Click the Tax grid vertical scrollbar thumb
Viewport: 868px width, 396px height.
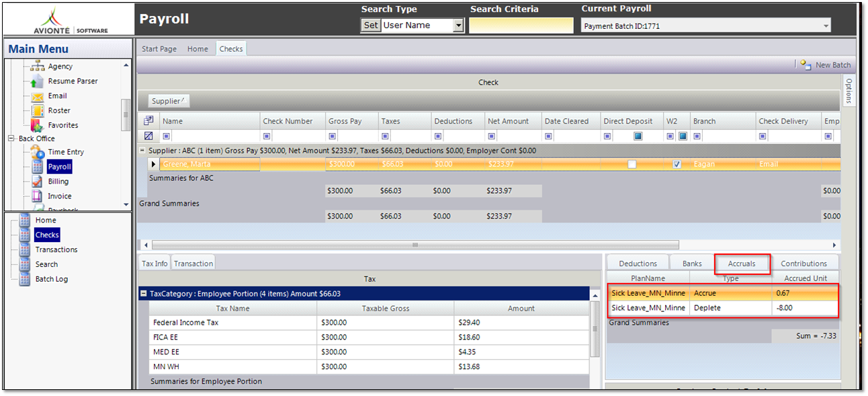click(x=594, y=329)
